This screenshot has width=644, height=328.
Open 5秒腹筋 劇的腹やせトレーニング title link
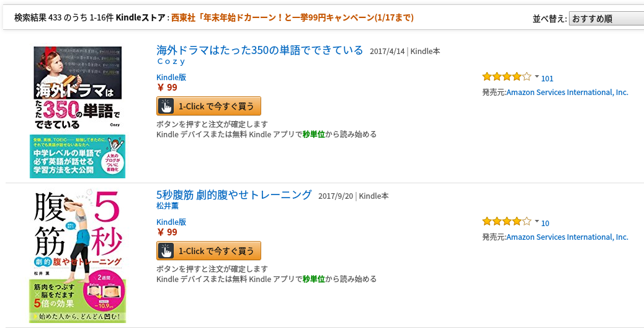click(234, 195)
